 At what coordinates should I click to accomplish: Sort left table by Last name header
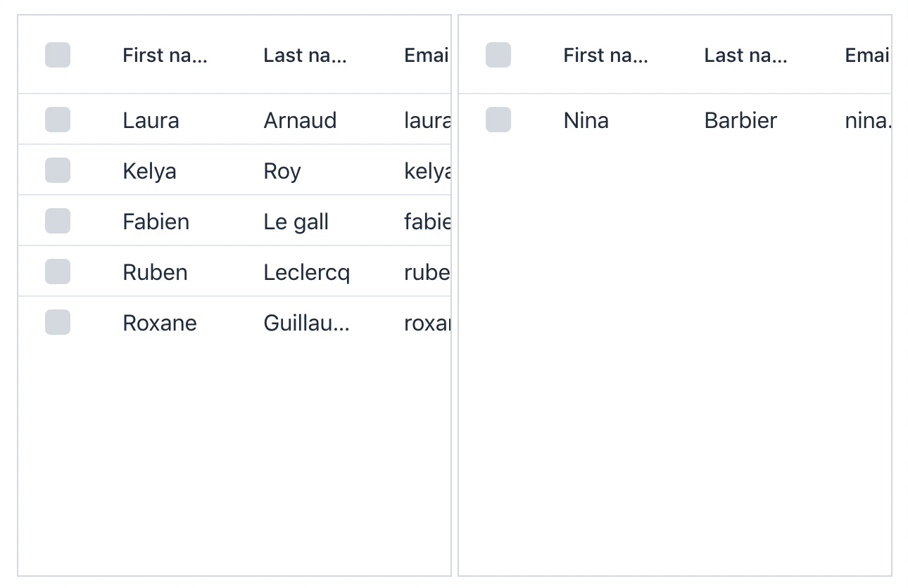pyautogui.click(x=305, y=56)
